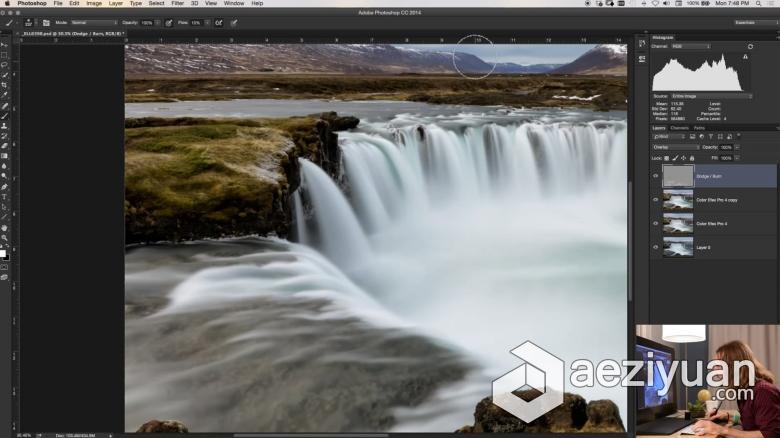
Task: Switch to the Paths tab
Action: click(x=699, y=128)
